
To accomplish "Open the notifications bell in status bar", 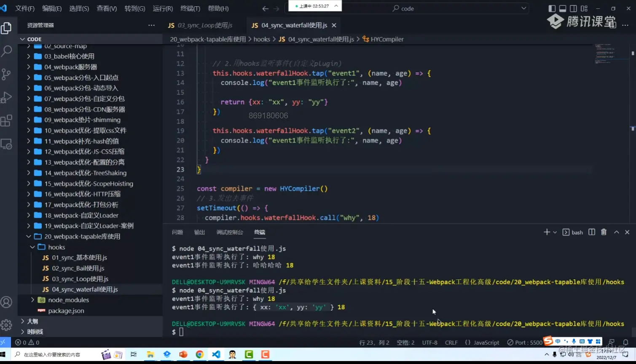I will pos(626,343).
